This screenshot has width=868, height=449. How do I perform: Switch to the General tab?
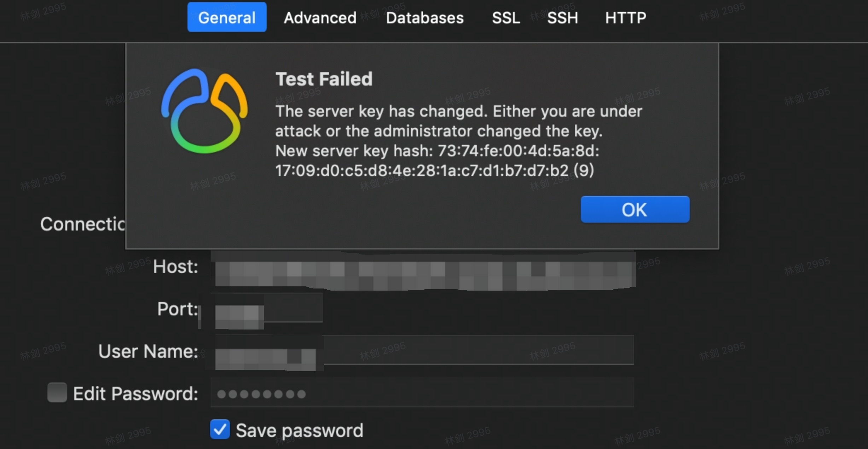click(227, 17)
